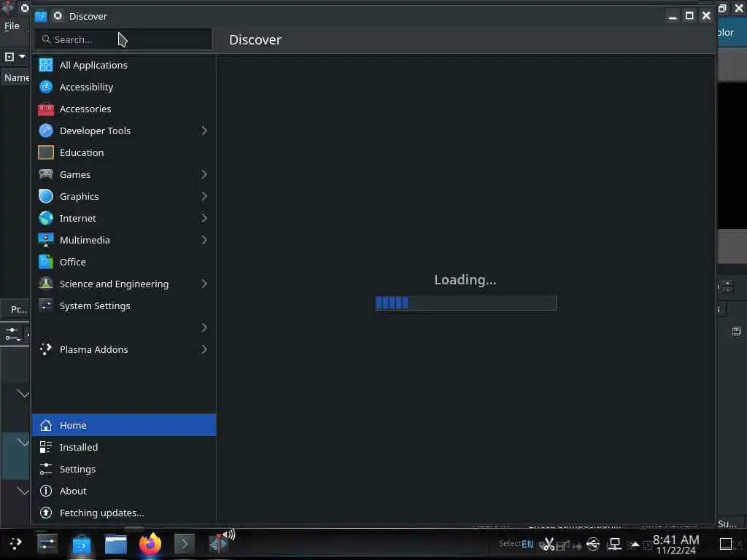Screen dimensions: 747x560
Task: Open the Multimedia category icon
Action: 46,240
